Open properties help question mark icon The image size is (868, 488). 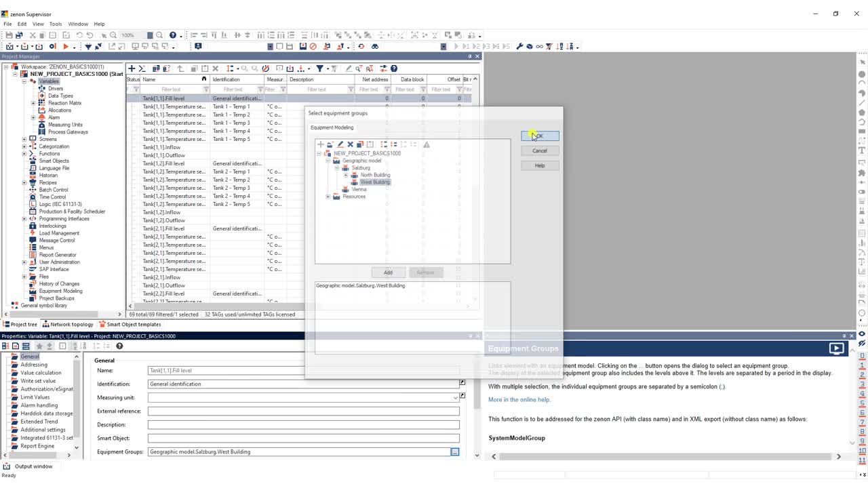click(119, 346)
